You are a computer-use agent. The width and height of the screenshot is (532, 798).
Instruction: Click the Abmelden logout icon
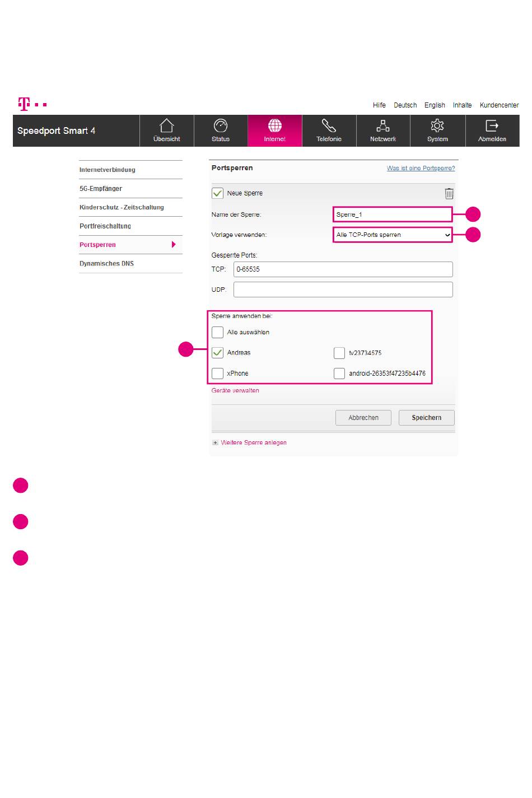[492, 125]
